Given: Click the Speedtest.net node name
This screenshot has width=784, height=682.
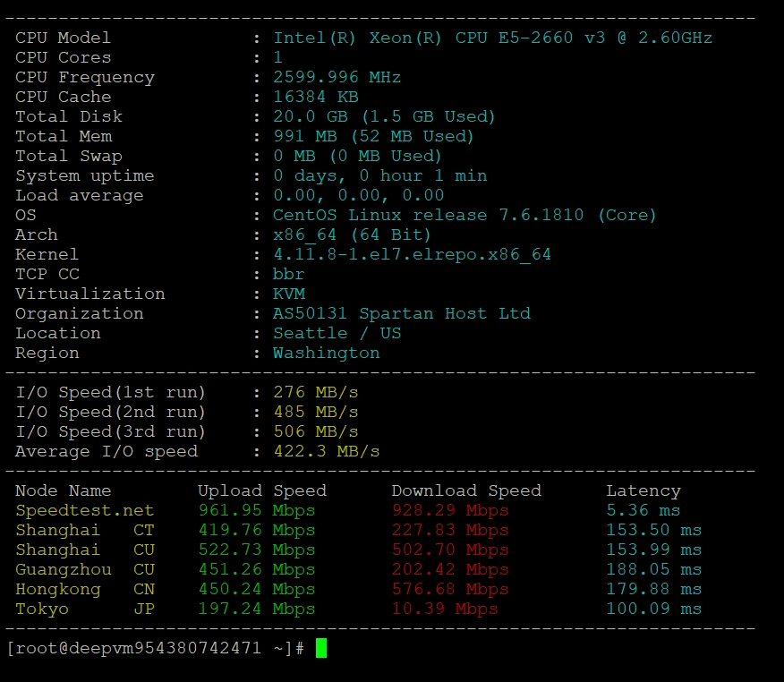Looking at the screenshot, I should pos(84,510).
